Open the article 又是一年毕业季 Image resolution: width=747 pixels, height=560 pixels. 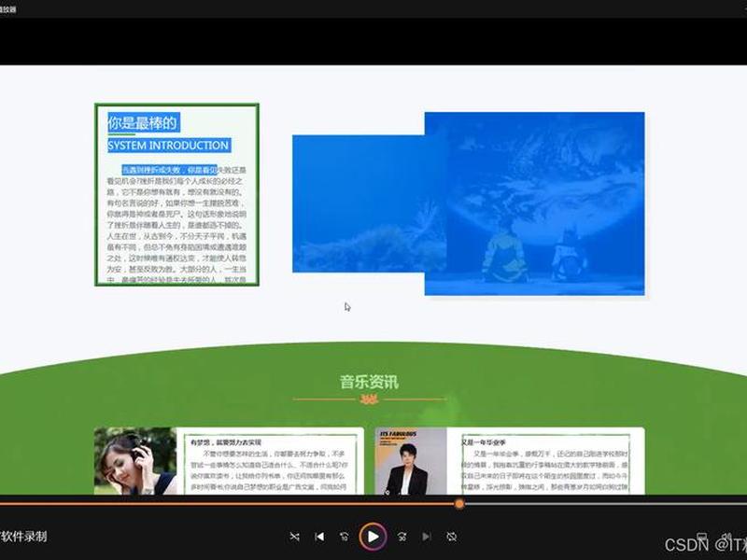coord(484,442)
